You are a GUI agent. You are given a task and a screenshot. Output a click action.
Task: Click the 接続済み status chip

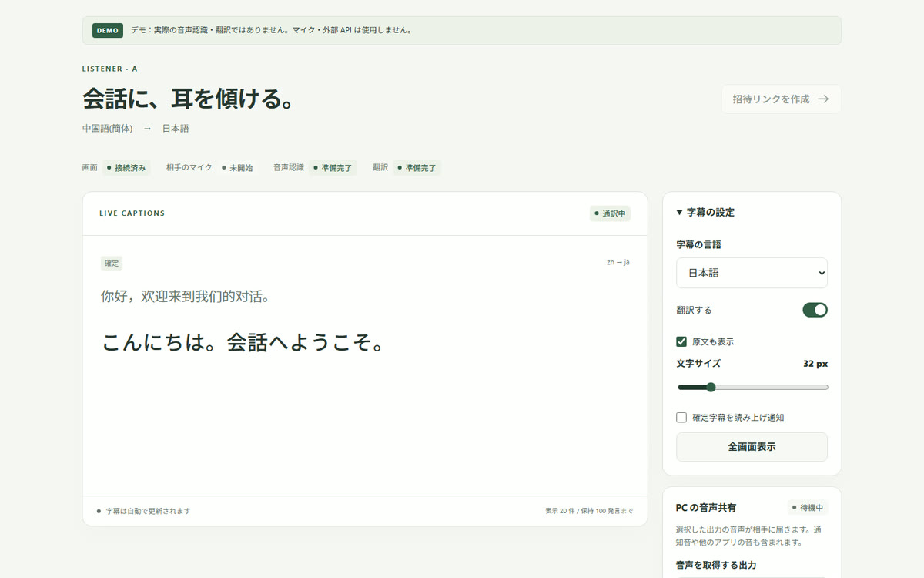tap(126, 168)
